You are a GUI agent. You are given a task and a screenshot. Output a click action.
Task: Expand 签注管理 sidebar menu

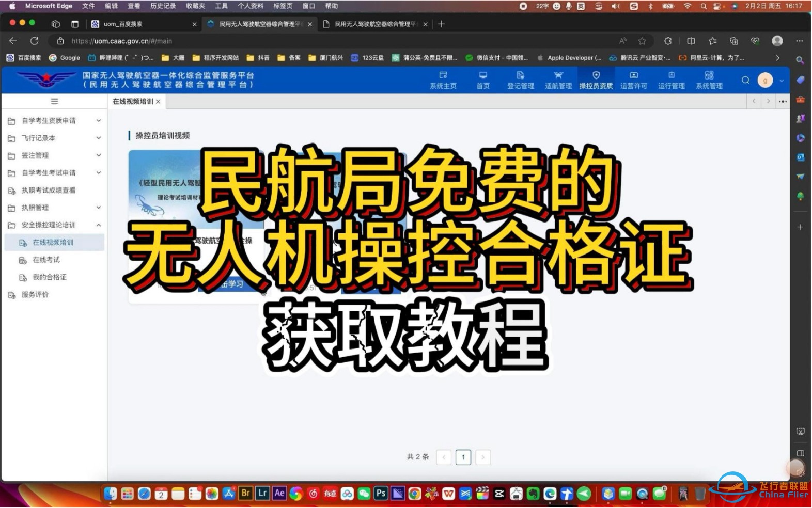click(54, 155)
